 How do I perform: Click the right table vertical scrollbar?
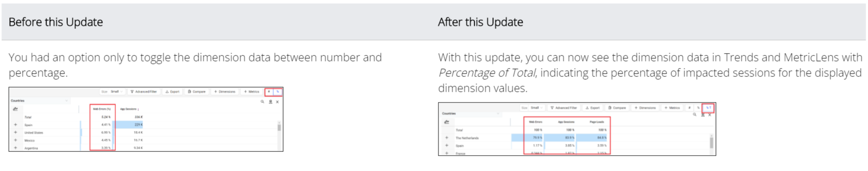click(x=711, y=142)
